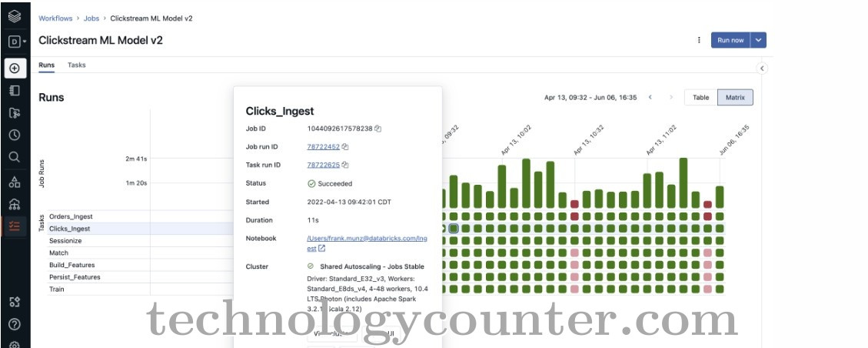Click the Succeeded status text
This screenshot has width=868, height=348.
[x=335, y=183]
